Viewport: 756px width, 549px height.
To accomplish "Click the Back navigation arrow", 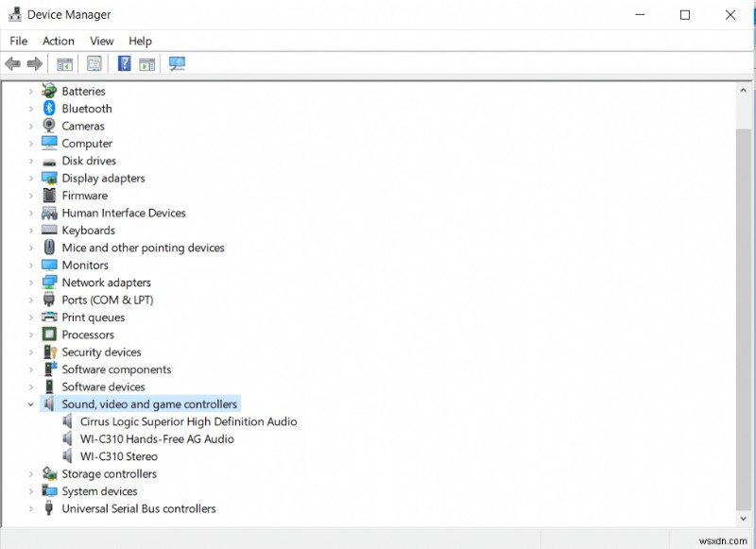I will pos(12,63).
